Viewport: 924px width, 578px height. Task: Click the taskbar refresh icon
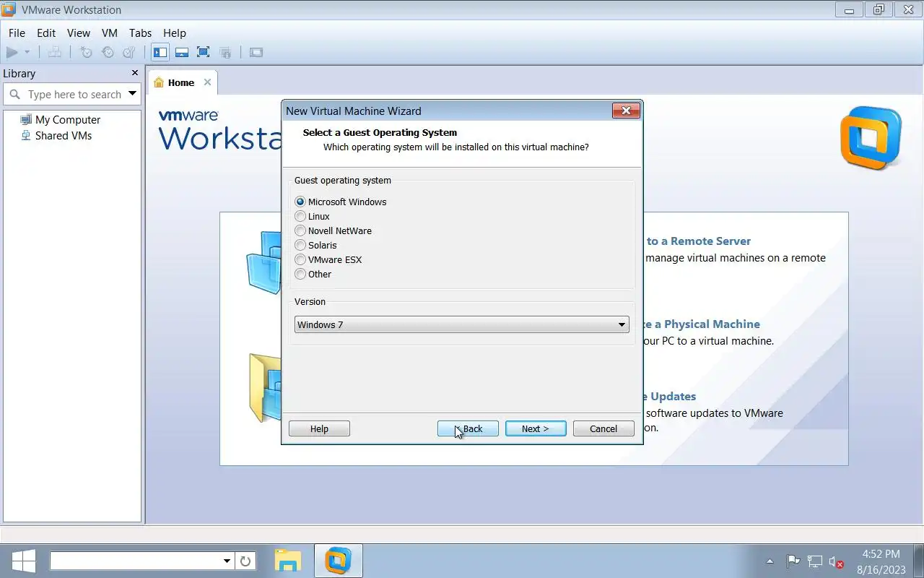(x=245, y=561)
